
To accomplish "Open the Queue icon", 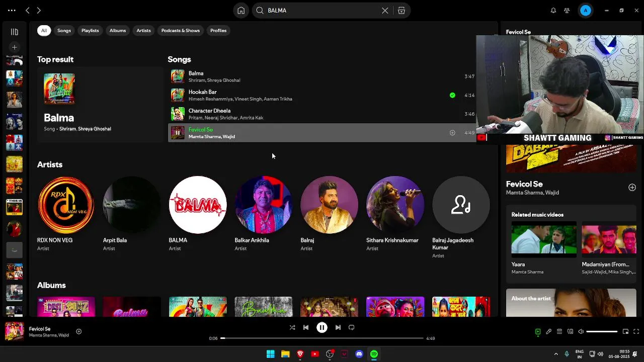I will pos(559,331).
